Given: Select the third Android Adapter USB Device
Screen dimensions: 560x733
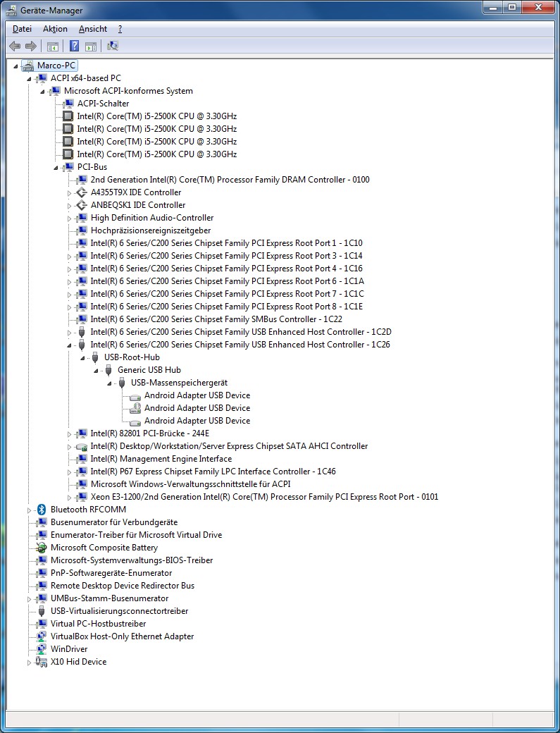Looking at the screenshot, I should click(197, 420).
